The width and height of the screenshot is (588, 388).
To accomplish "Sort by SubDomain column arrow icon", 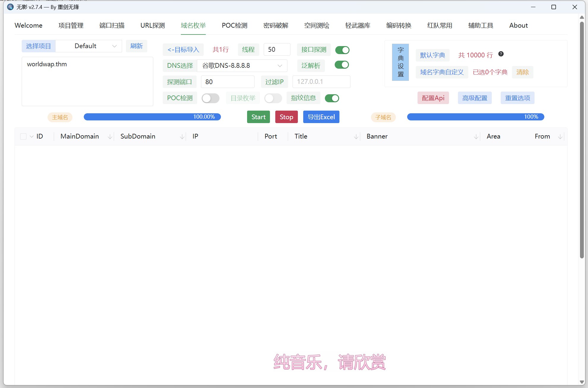I will tap(182, 136).
